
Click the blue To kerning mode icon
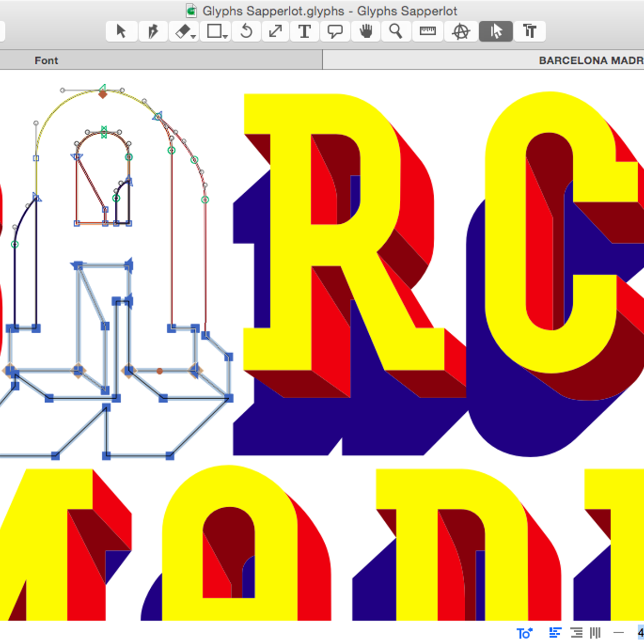pyautogui.click(x=524, y=633)
